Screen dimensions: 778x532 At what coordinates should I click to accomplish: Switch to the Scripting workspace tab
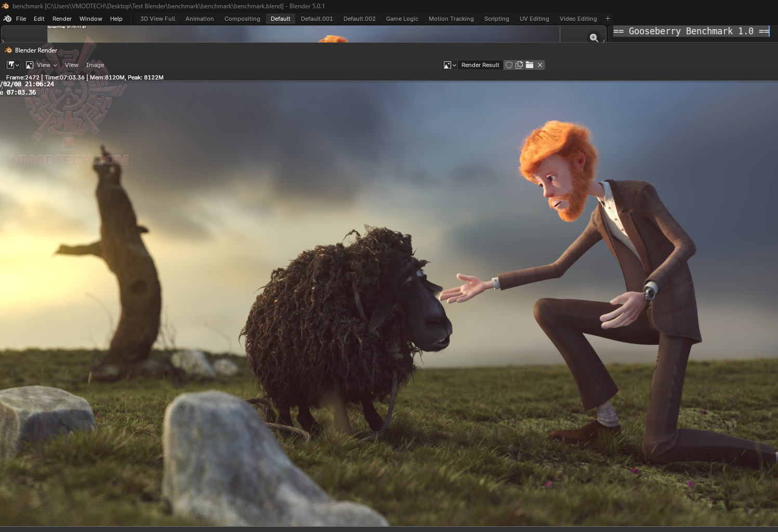click(x=497, y=19)
